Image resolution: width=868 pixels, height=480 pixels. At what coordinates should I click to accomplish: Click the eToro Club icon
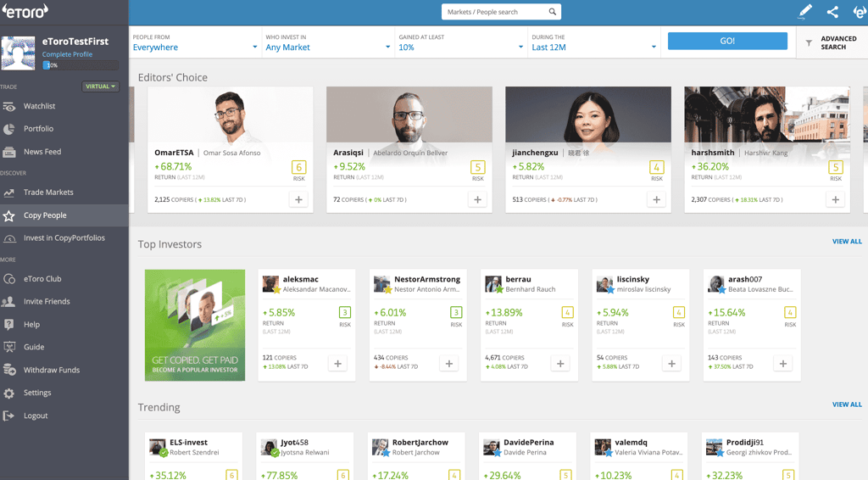click(x=8, y=279)
